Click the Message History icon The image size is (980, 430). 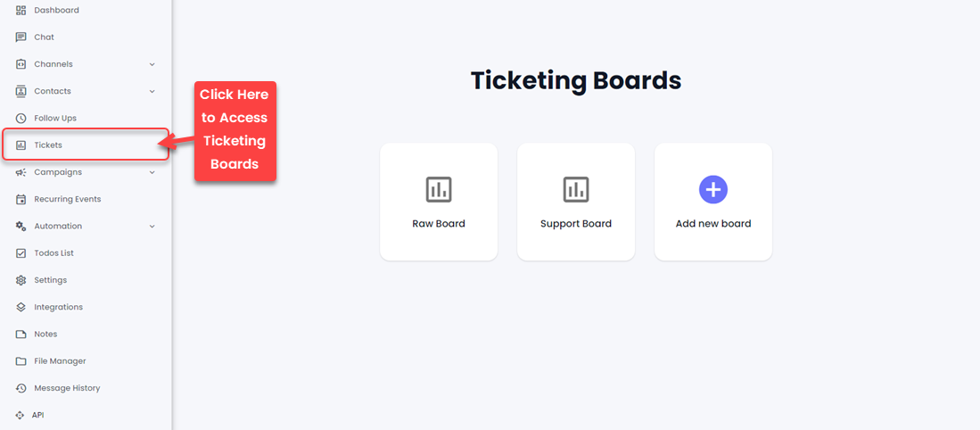tap(21, 388)
